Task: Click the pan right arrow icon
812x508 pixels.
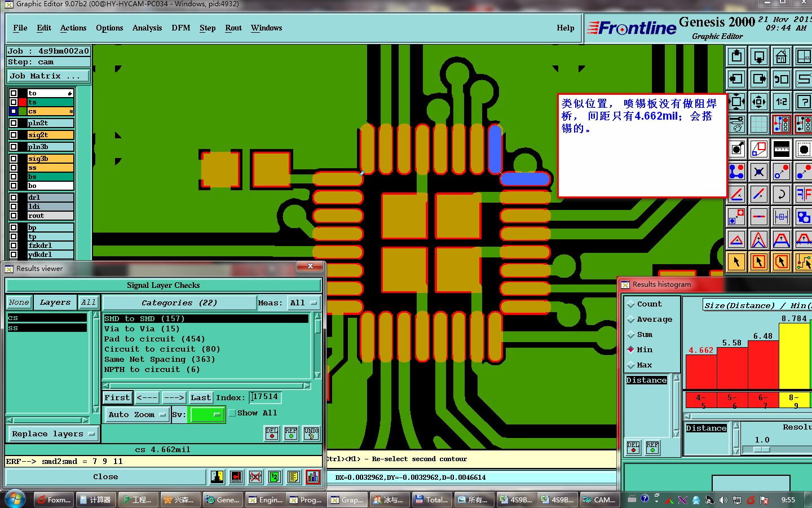Action: (759, 79)
